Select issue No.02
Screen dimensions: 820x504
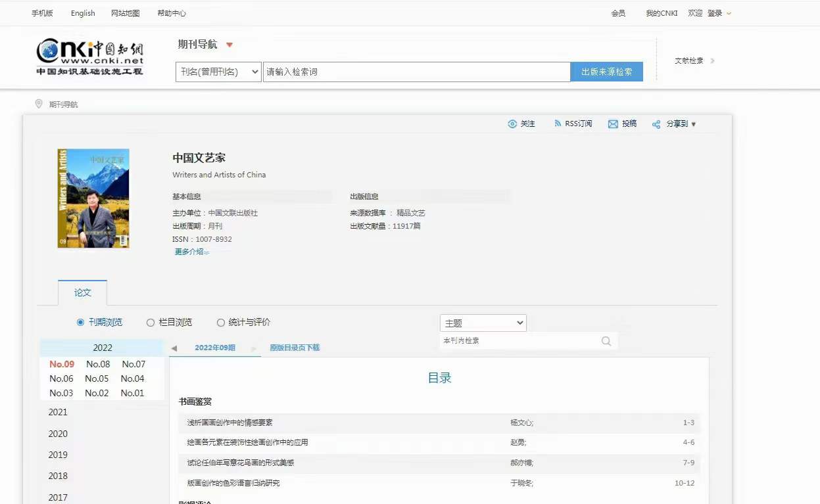pyautogui.click(x=97, y=393)
